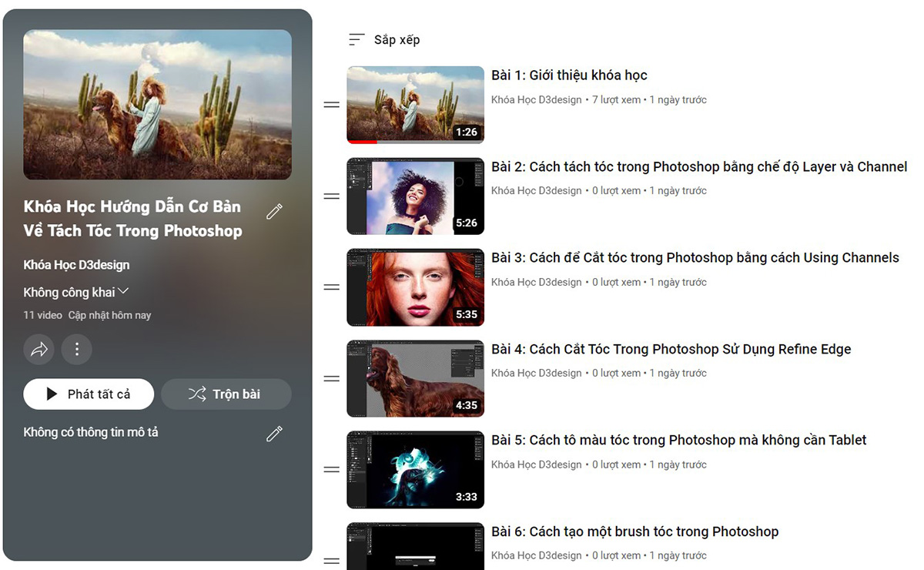Image resolution: width=924 pixels, height=570 pixels.
Task: Click the playlist title Khóa Học Hướng Dẫn Cơ Bản
Action: (132, 219)
